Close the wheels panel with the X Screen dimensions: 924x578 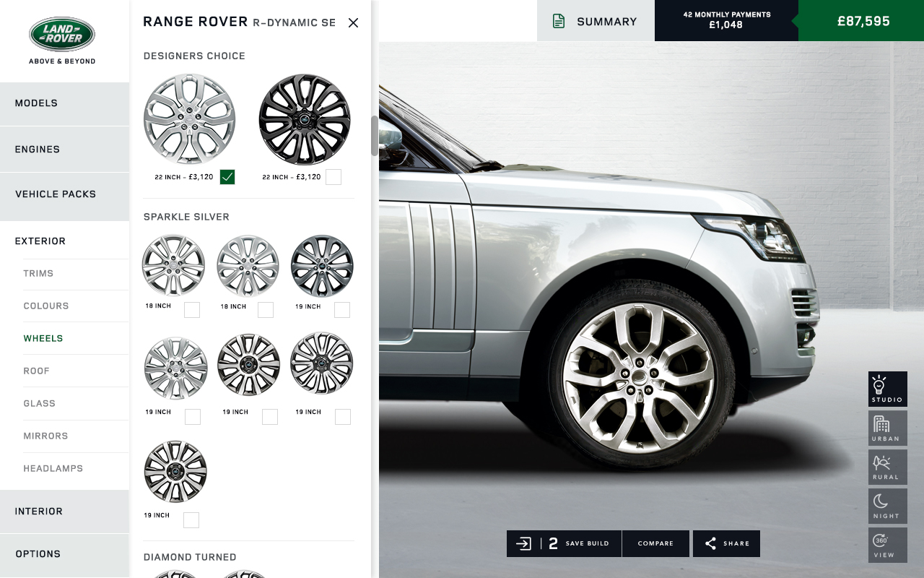pyautogui.click(x=353, y=22)
